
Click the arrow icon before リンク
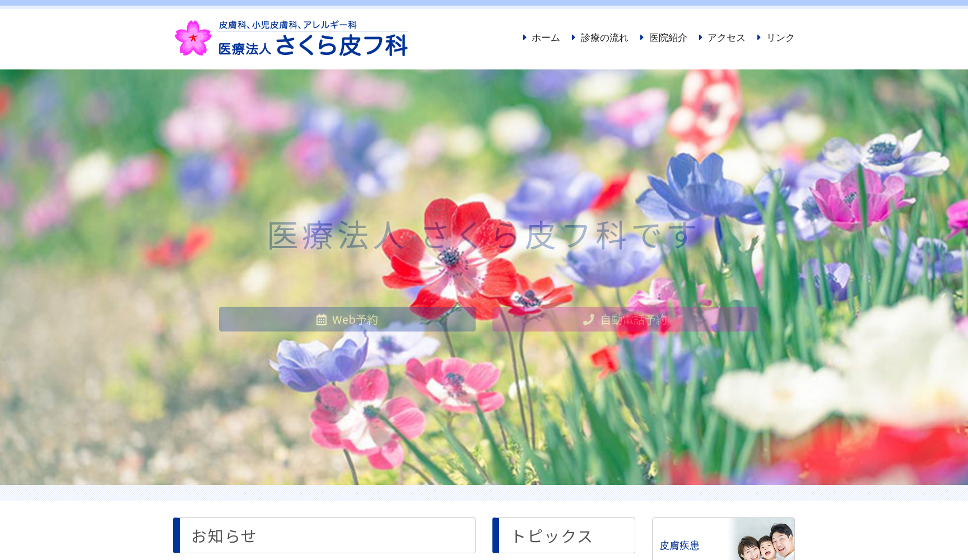(759, 38)
